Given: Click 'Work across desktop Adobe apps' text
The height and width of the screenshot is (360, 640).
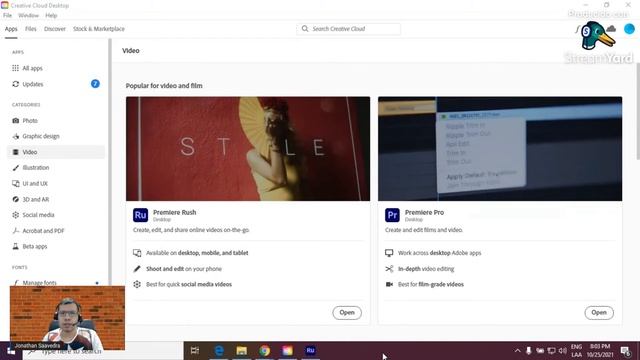Looking at the screenshot, I should click(439, 253).
